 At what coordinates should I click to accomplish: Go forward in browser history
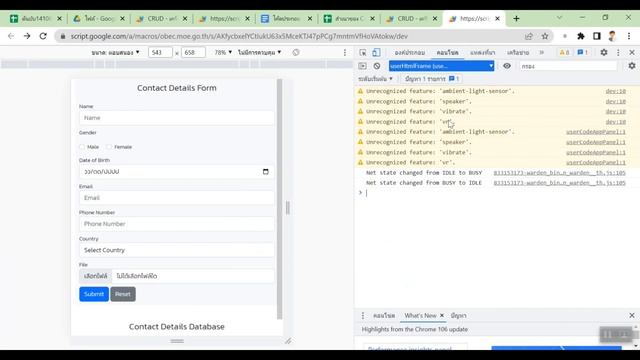(27, 36)
